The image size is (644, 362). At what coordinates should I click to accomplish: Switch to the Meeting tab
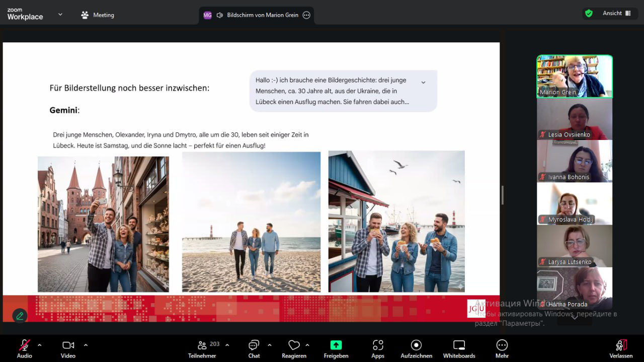tap(98, 15)
